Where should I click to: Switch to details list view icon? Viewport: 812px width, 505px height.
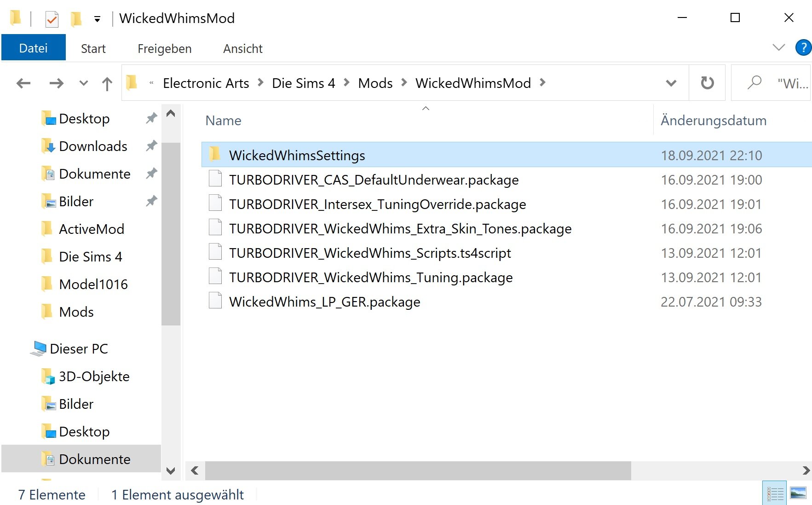pos(775,493)
